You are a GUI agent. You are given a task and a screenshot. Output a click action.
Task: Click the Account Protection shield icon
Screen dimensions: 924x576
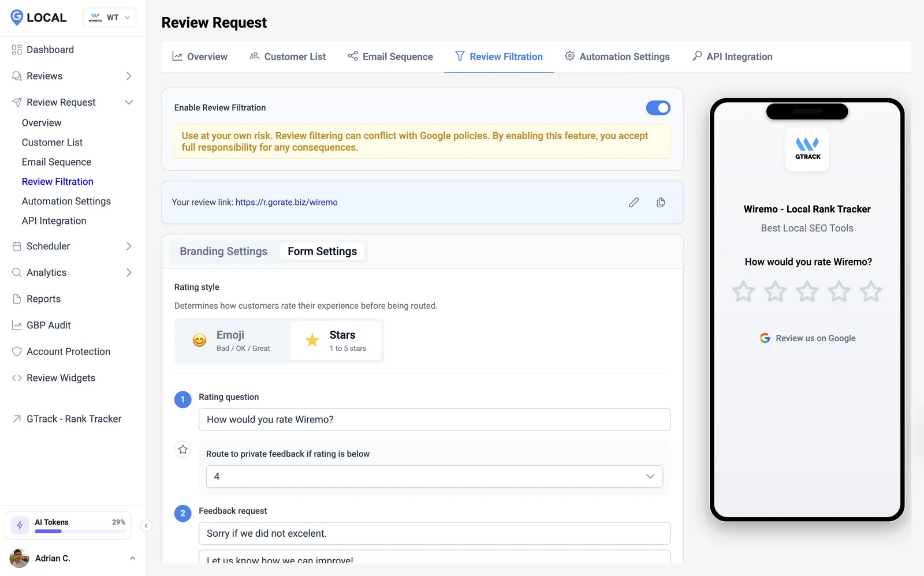pyautogui.click(x=17, y=351)
